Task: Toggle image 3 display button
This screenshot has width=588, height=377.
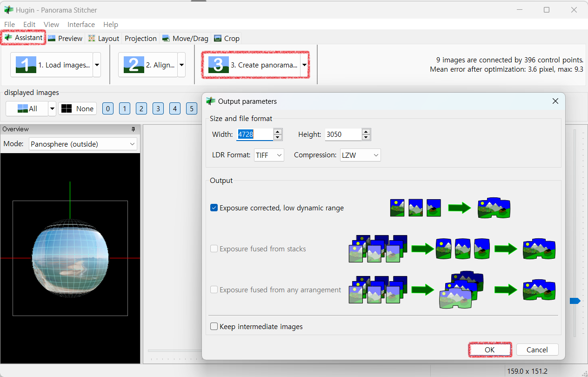Action: point(158,108)
